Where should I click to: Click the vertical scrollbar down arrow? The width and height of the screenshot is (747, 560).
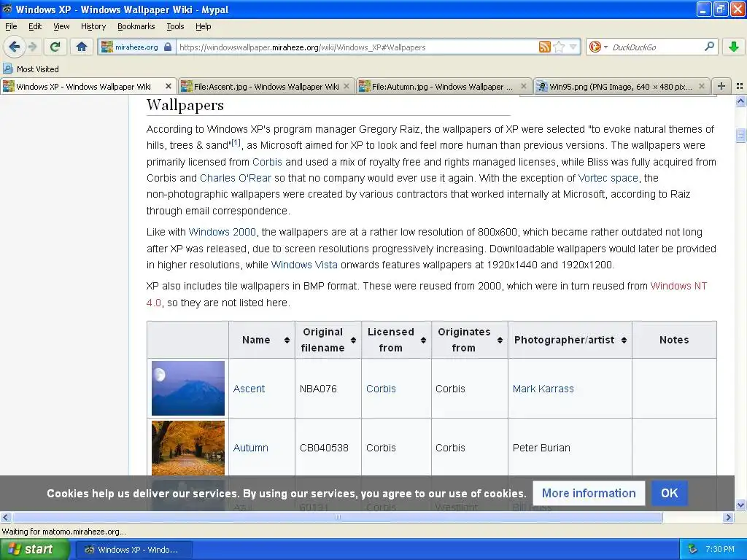[x=740, y=505]
